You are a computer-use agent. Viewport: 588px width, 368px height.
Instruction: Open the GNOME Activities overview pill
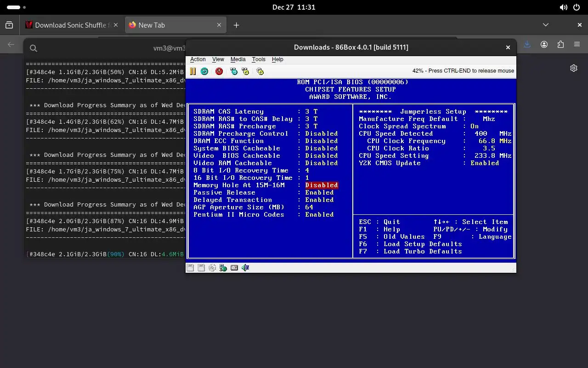(x=17, y=7)
